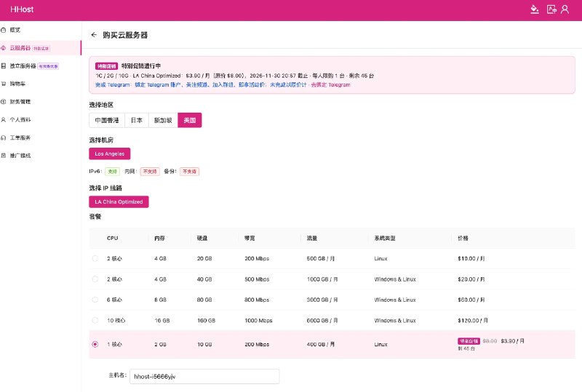This screenshot has height=392, width=582.
Task: Click the CPU column header
Action: tap(113, 238)
